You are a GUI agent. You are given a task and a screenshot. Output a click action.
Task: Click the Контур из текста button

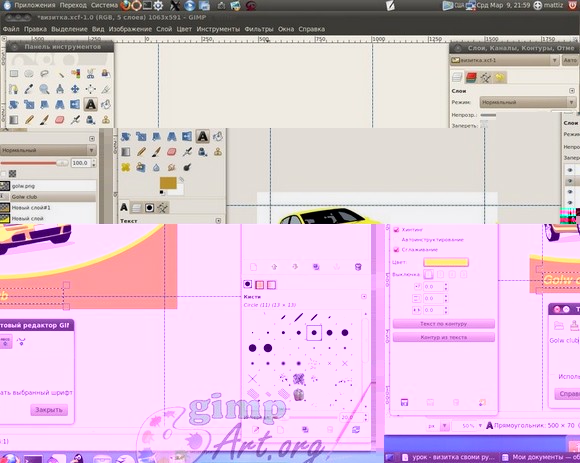click(x=444, y=337)
